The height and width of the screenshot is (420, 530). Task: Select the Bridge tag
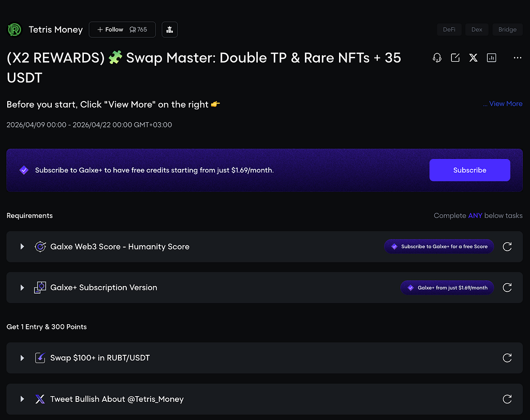coord(507,30)
